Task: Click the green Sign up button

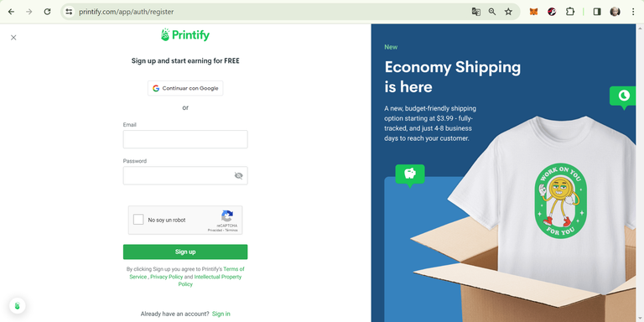Action: pyautogui.click(x=185, y=252)
